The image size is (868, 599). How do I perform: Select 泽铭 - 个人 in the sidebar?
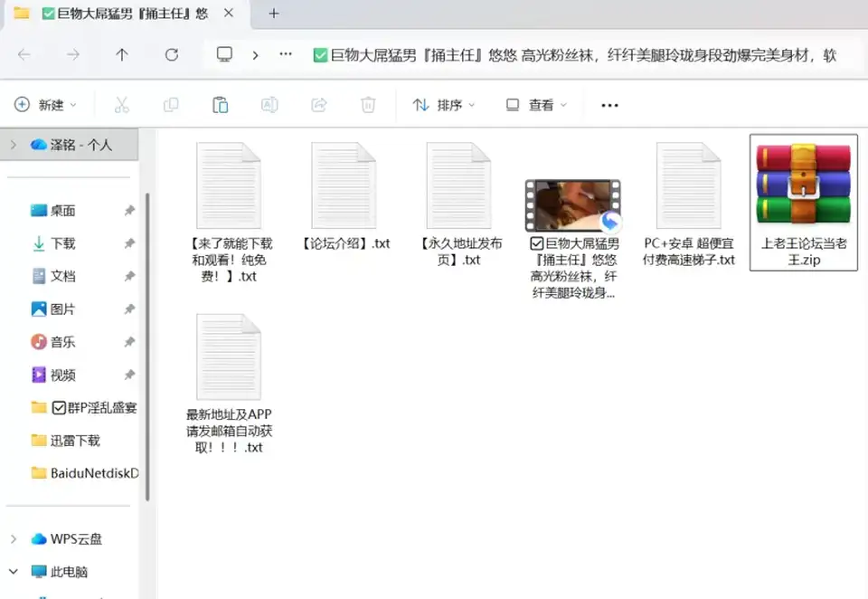[x=71, y=145]
